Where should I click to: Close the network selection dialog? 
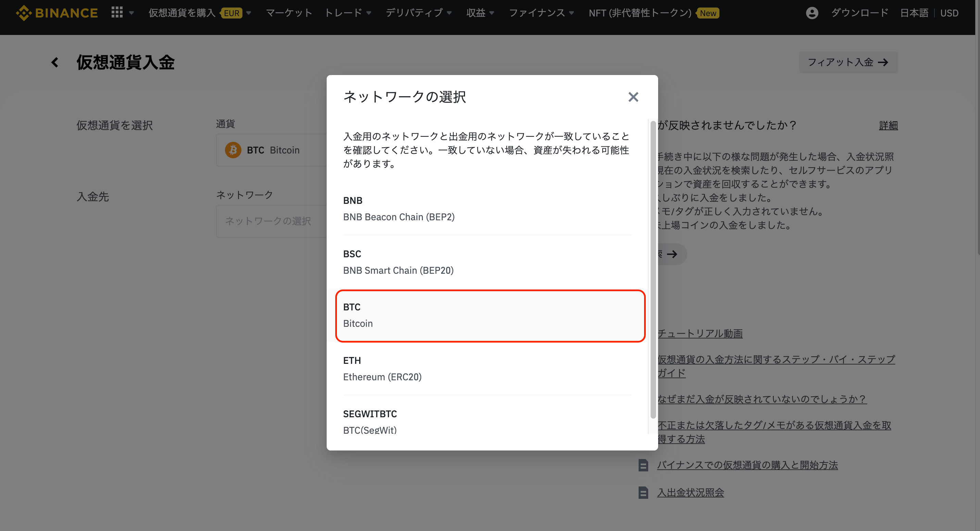pos(633,97)
